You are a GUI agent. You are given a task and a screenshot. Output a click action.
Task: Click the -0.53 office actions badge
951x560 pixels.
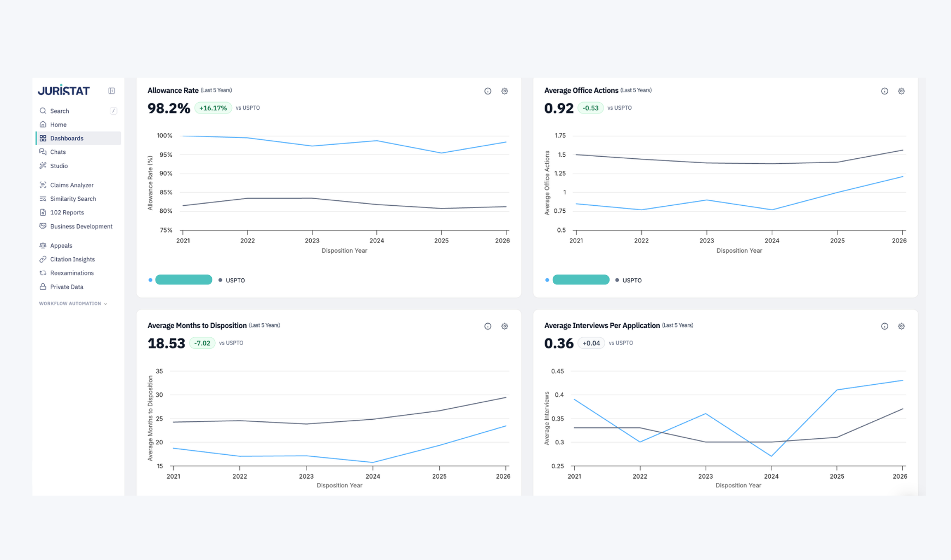point(590,108)
